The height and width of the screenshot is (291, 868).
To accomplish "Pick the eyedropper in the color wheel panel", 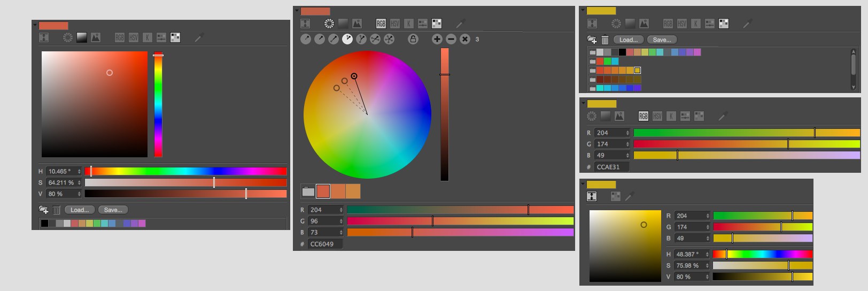I will click(460, 24).
